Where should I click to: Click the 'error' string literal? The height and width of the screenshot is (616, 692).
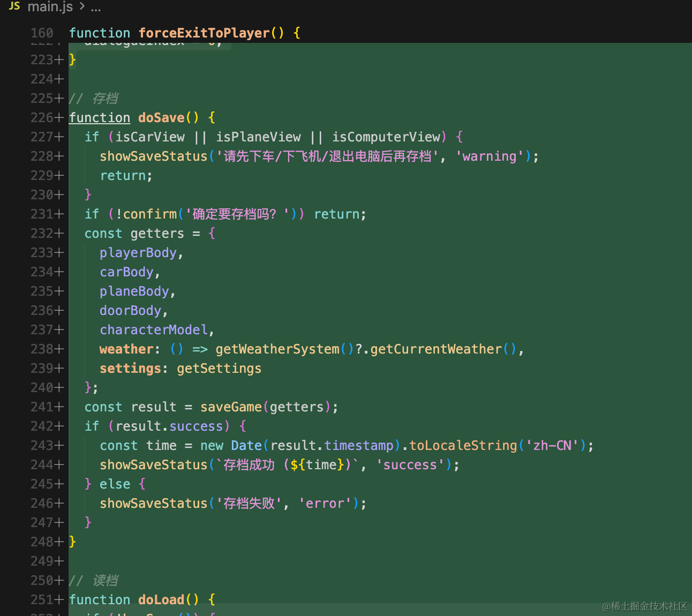(x=325, y=503)
